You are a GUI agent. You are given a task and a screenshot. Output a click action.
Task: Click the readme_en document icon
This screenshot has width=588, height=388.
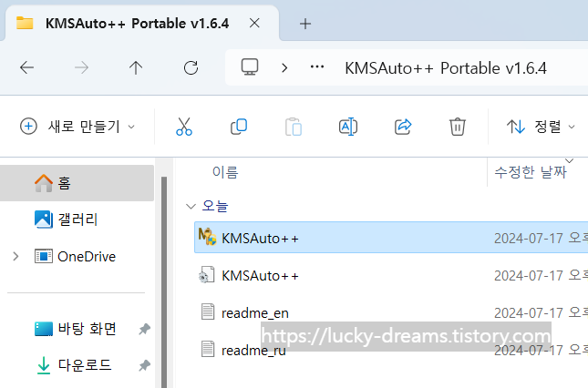click(x=208, y=311)
